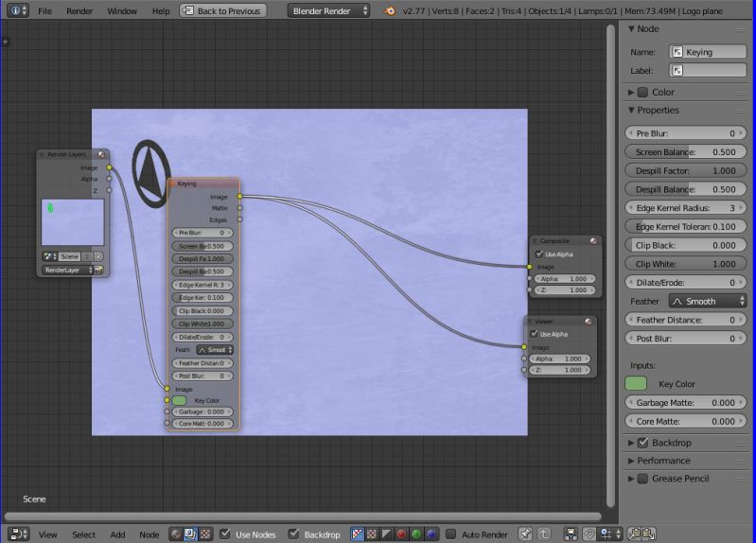Click render button icon on Render Layers node

(98, 270)
